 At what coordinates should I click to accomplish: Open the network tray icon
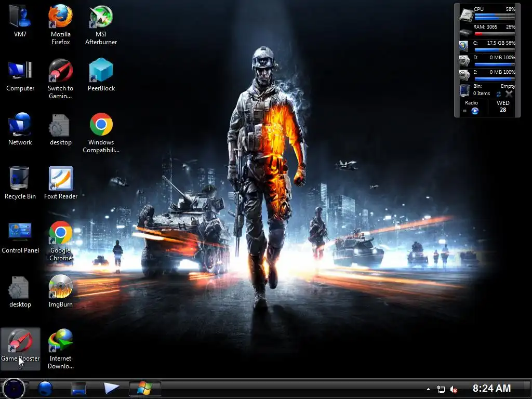tap(441, 389)
